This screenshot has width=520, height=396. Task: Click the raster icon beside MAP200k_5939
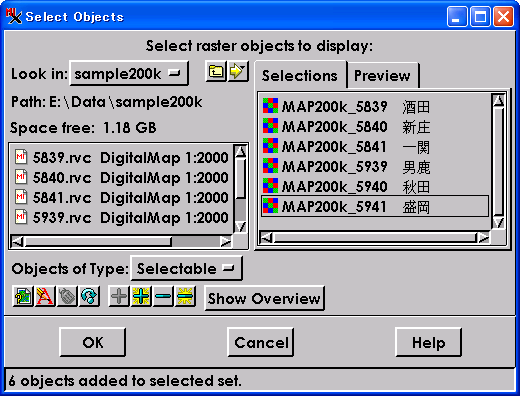270,166
